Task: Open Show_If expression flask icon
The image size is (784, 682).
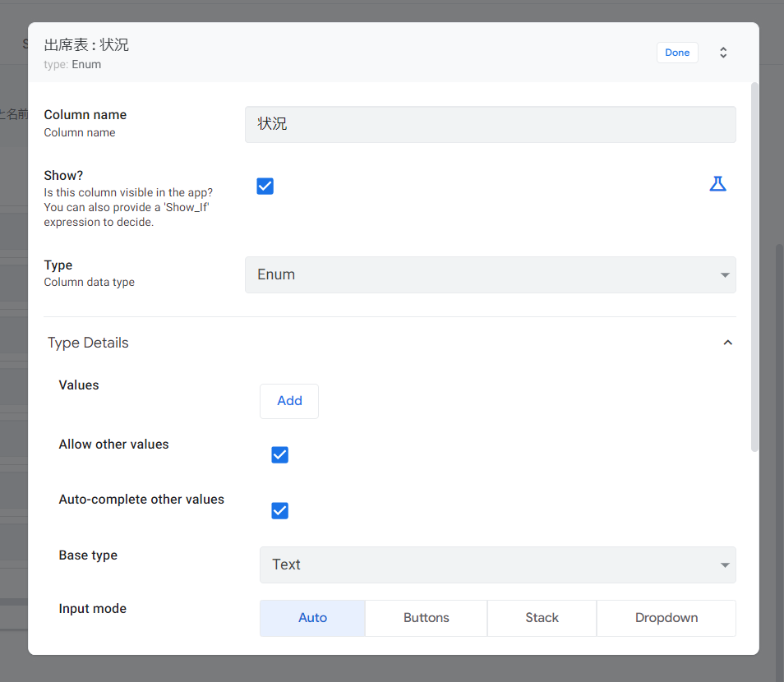Action: click(717, 184)
